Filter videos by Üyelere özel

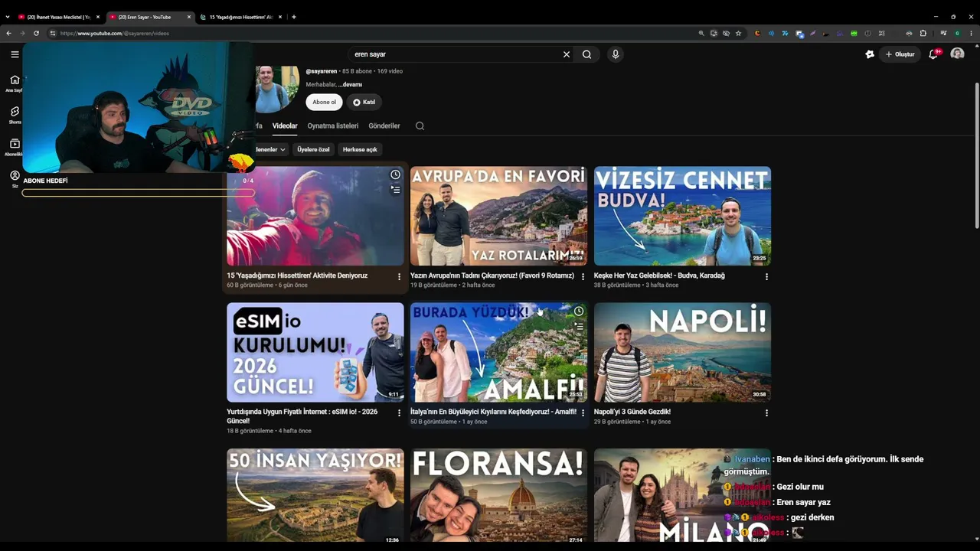pyautogui.click(x=313, y=149)
